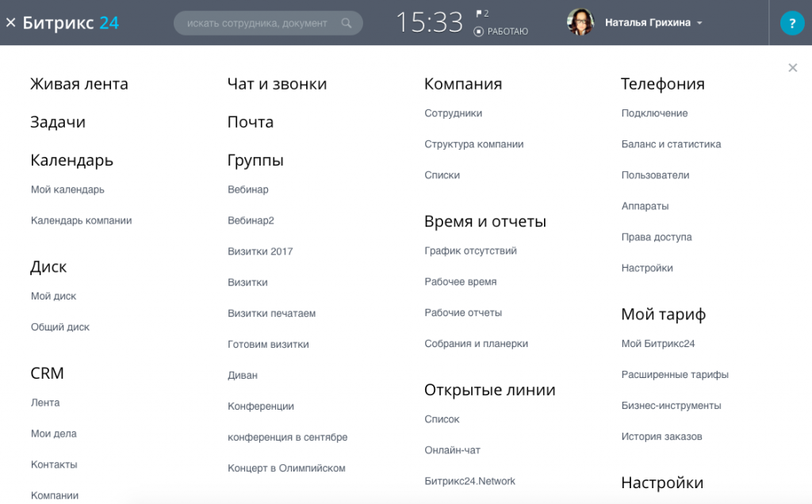Screen dimensions: 812x504
Task: Open the Календарь heading
Action: (x=72, y=160)
